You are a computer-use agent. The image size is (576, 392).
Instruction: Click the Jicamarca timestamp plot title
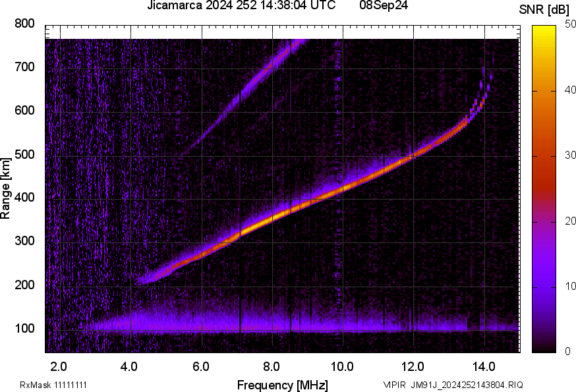[x=241, y=6]
